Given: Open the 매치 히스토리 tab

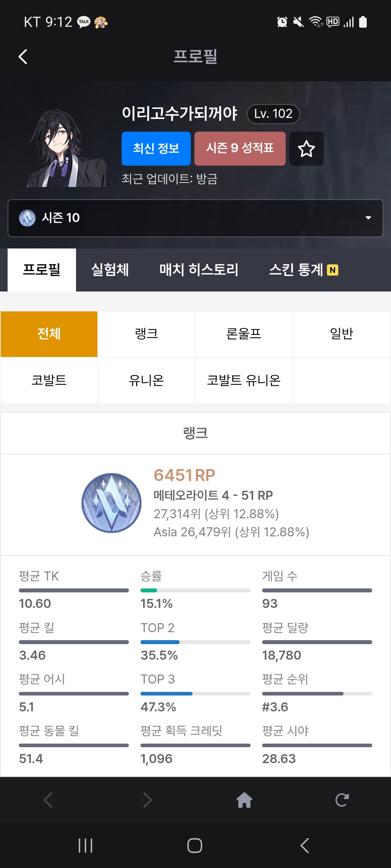Looking at the screenshot, I should [x=199, y=270].
